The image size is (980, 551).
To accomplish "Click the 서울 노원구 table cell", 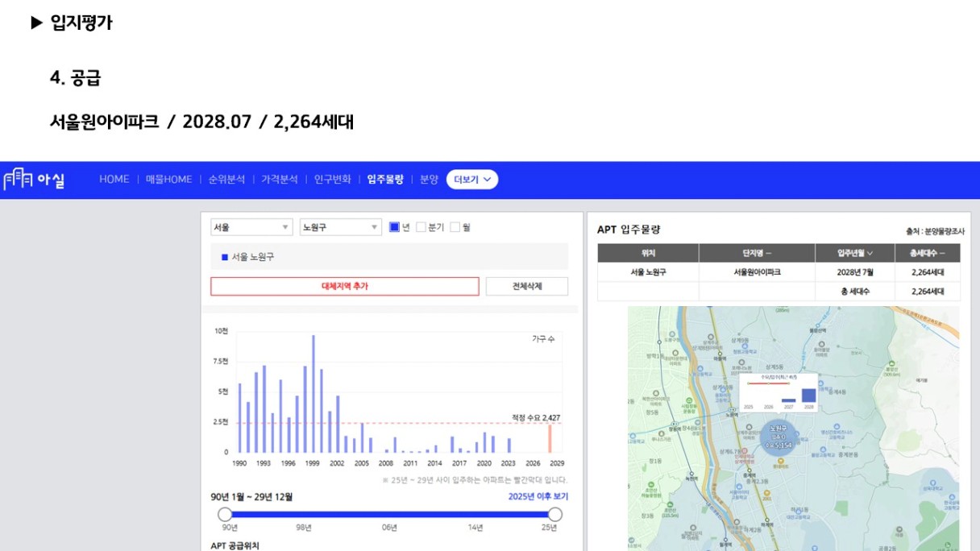I will pyautogui.click(x=648, y=272).
